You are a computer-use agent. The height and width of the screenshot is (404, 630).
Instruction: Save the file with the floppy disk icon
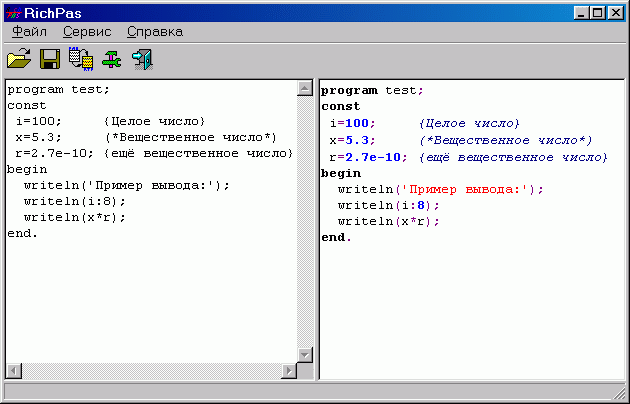50,59
